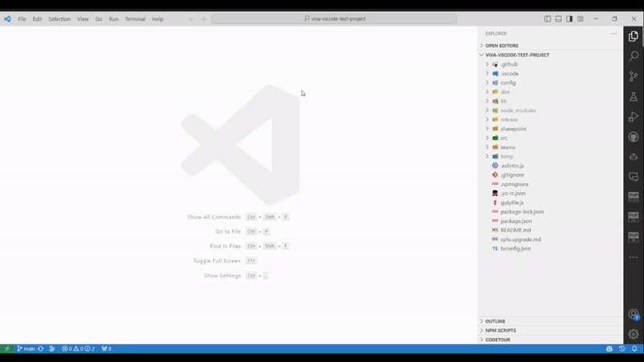
Task: Go back with the left arrow
Action: tap(192, 19)
